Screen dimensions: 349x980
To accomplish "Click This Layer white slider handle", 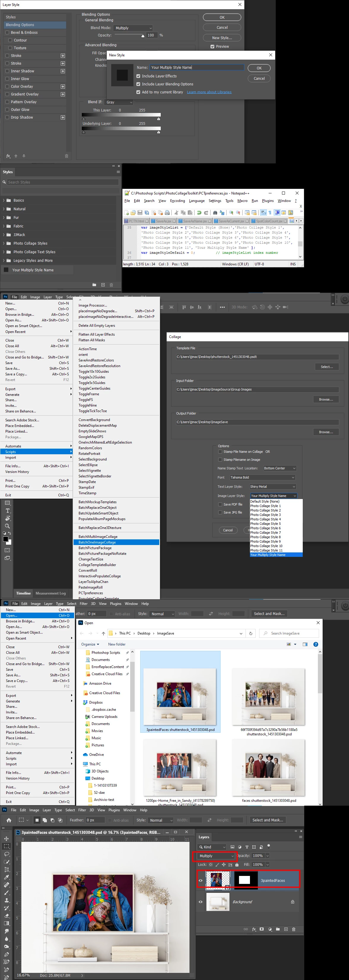I will point(159,119).
